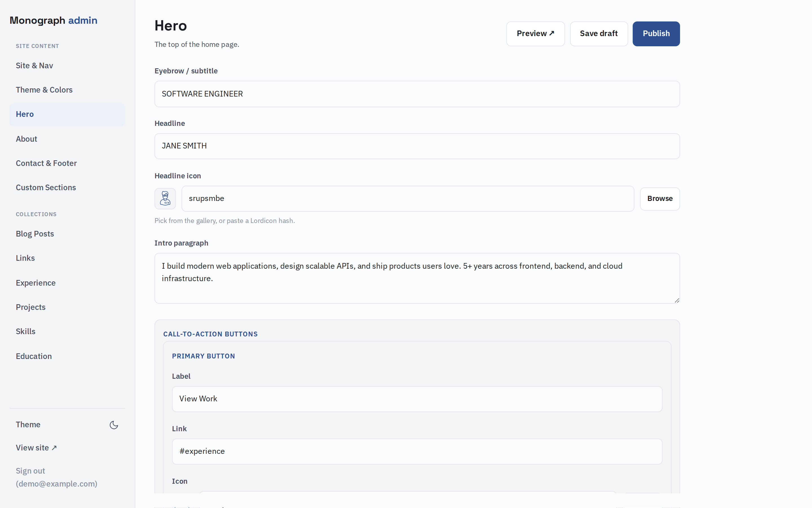
Task: Click the 'Pick from the gallery' hint text
Action: (x=224, y=221)
